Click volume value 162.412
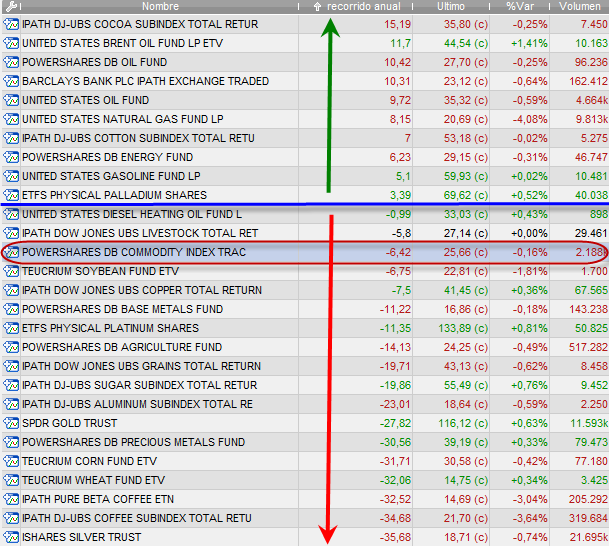 pos(588,82)
